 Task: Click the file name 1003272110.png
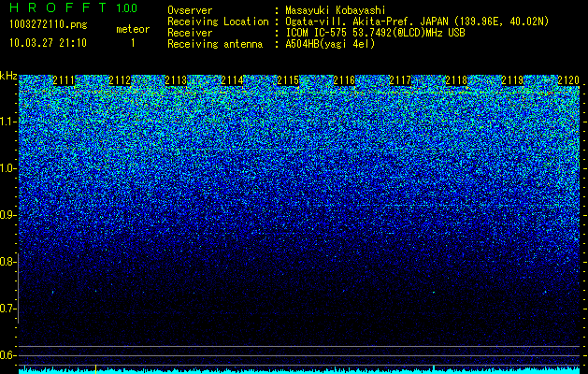pyautogui.click(x=49, y=25)
